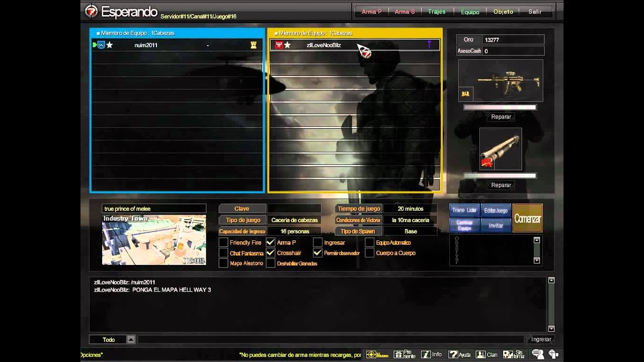
Task: Click the game logo beside Esperando
Action: pos(91,11)
